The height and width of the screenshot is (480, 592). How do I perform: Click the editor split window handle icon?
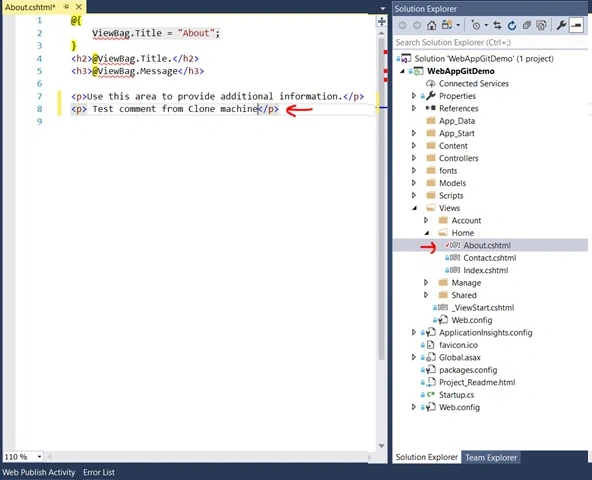tap(381, 22)
